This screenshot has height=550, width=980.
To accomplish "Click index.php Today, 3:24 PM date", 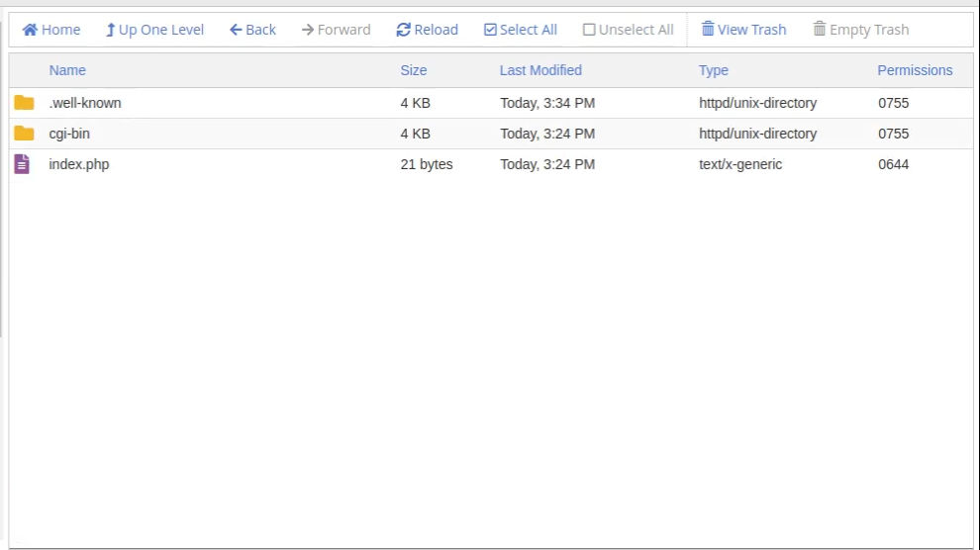I will point(547,164).
